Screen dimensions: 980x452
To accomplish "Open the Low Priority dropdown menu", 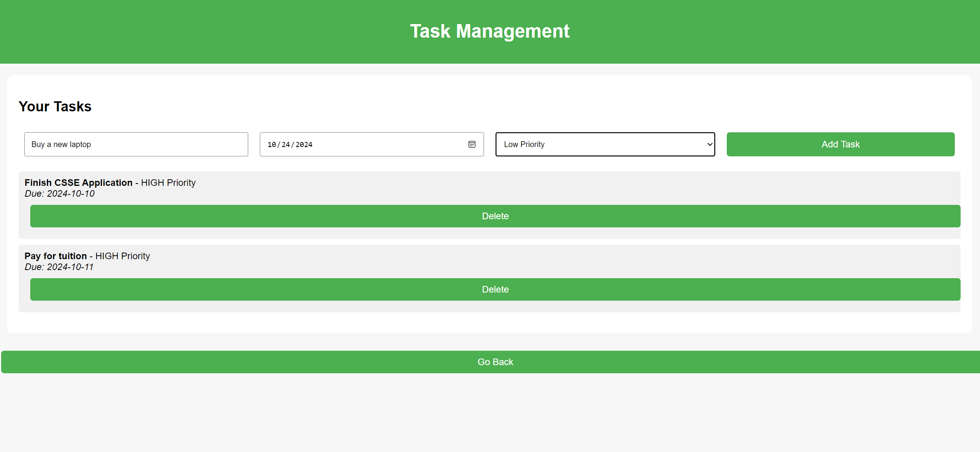I will (x=604, y=144).
